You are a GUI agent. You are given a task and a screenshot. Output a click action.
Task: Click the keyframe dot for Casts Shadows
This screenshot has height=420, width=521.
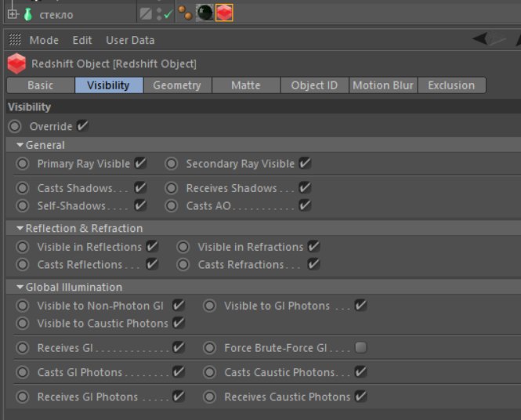coord(23,188)
